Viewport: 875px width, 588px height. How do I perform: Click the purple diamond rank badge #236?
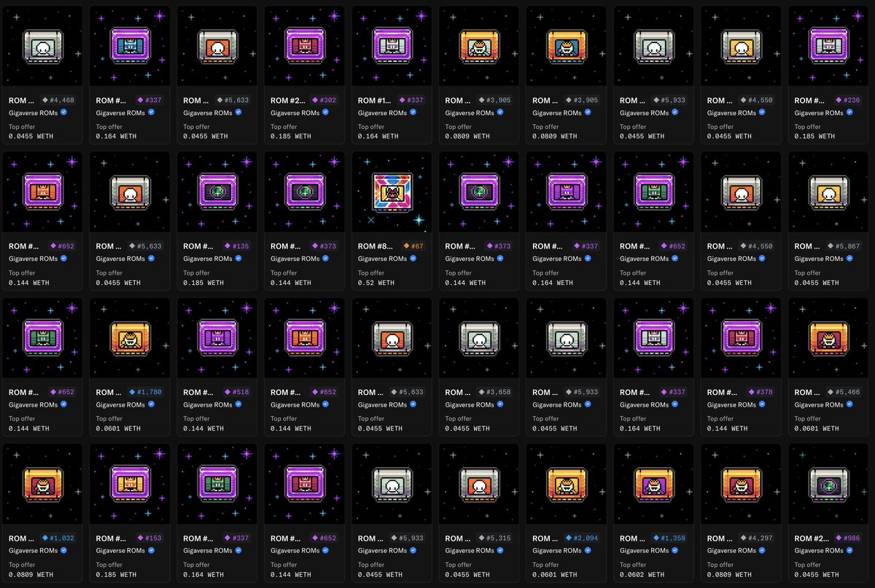pyautogui.click(x=847, y=101)
